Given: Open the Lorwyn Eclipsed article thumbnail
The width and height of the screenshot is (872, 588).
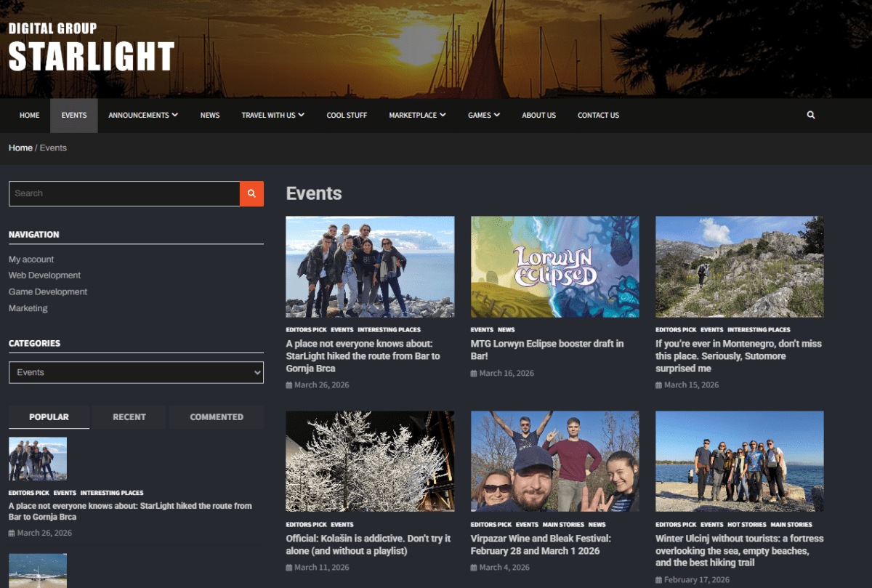Looking at the screenshot, I should point(554,267).
